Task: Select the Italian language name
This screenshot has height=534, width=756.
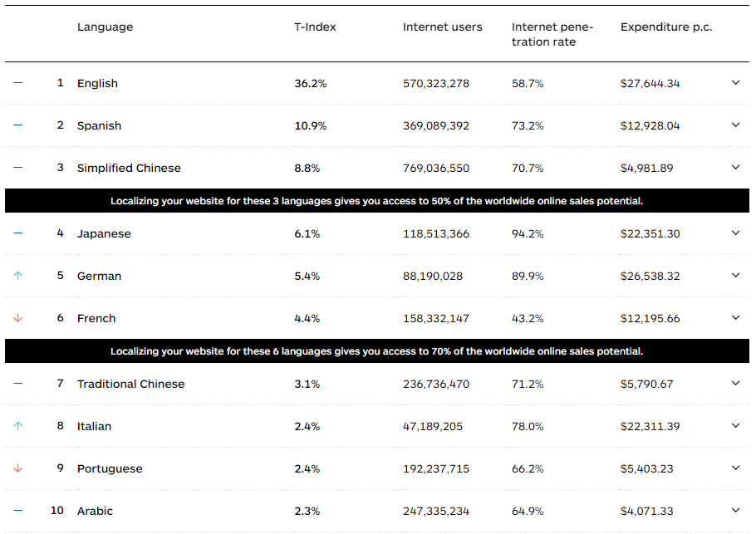Action: (94, 426)
